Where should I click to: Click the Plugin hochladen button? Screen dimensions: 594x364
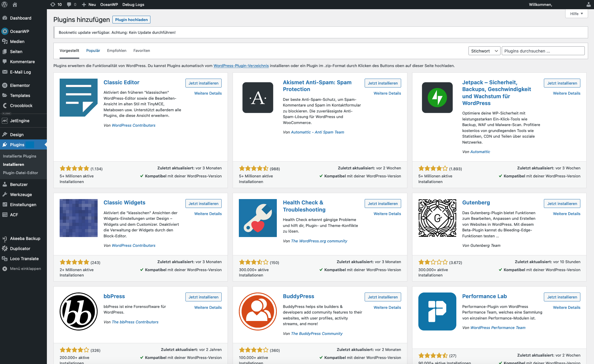[131, 20]
